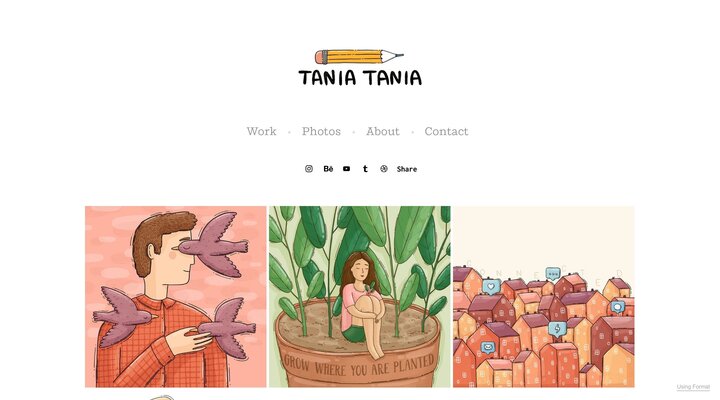Click the Using Format footer link

693,387
